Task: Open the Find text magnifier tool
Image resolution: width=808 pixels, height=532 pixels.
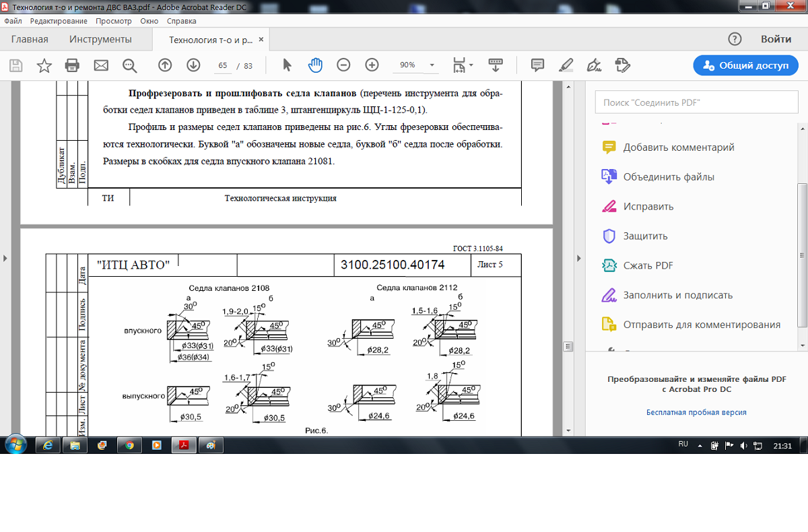Action: [129, 65]
